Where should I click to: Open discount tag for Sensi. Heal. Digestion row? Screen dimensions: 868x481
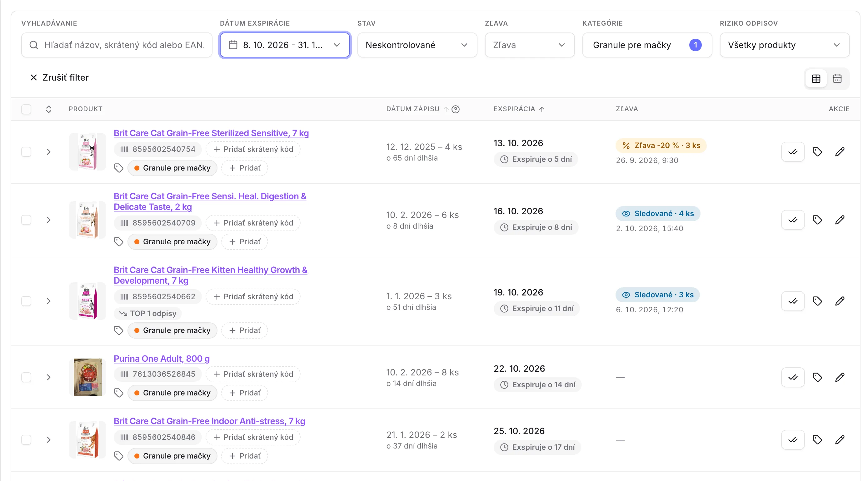tap(817, 220)
